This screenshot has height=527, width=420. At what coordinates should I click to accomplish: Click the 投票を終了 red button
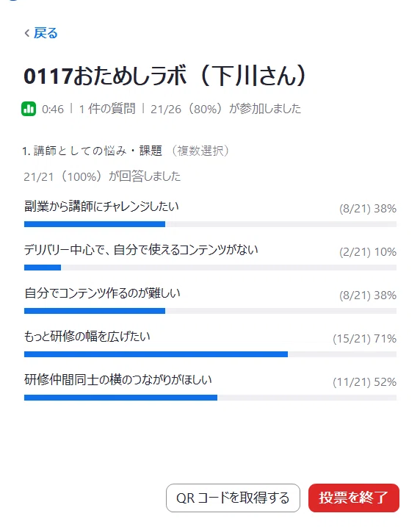point(353,498)
